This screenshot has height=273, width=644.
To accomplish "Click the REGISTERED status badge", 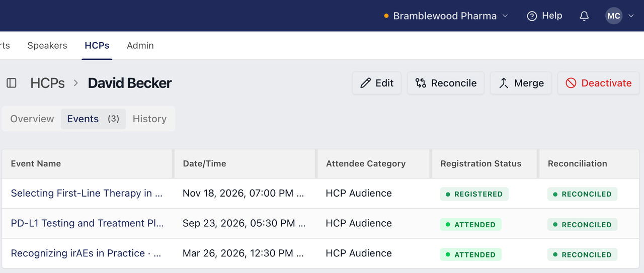I will point(474,194).
